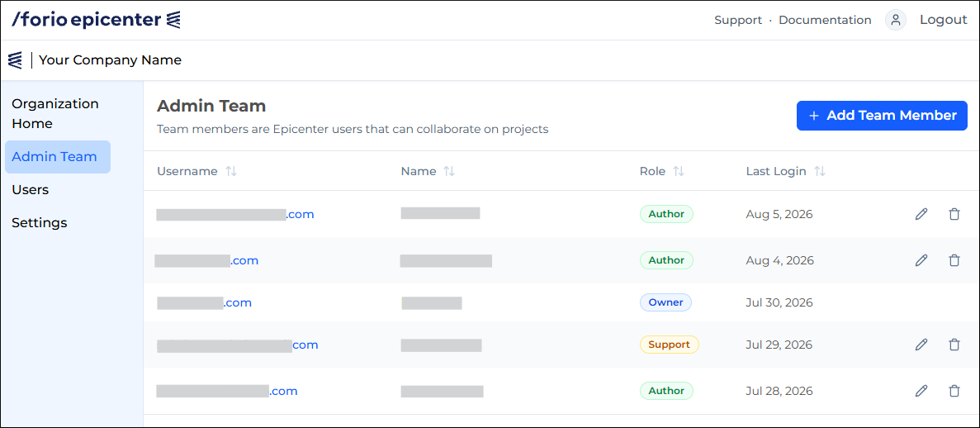Click the Add Team Member button
The image size is (980, 428).
882,116
